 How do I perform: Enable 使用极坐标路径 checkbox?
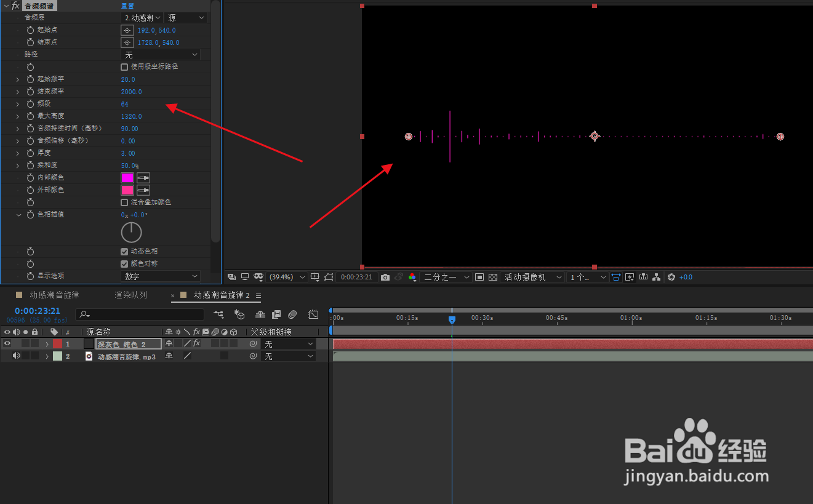click(x=124, y=67)
